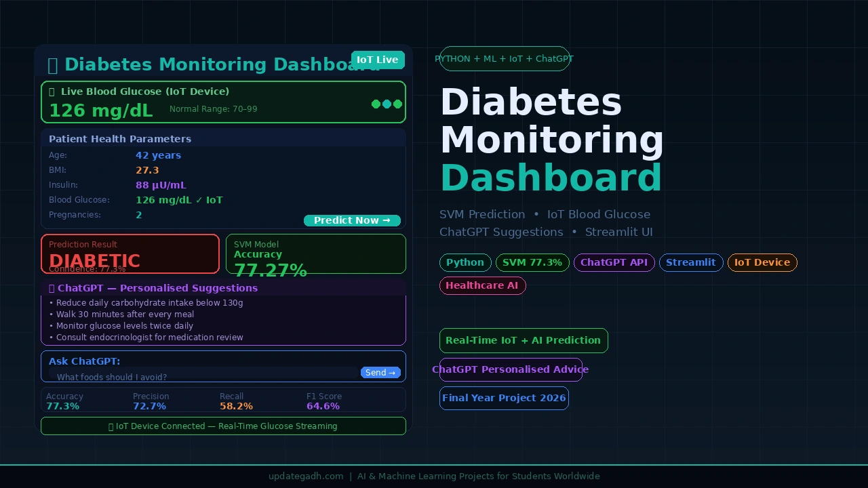Screen dimensions: 868x488
Task: Select the glucose streaming status dots indicator
Action: [386, 104]
